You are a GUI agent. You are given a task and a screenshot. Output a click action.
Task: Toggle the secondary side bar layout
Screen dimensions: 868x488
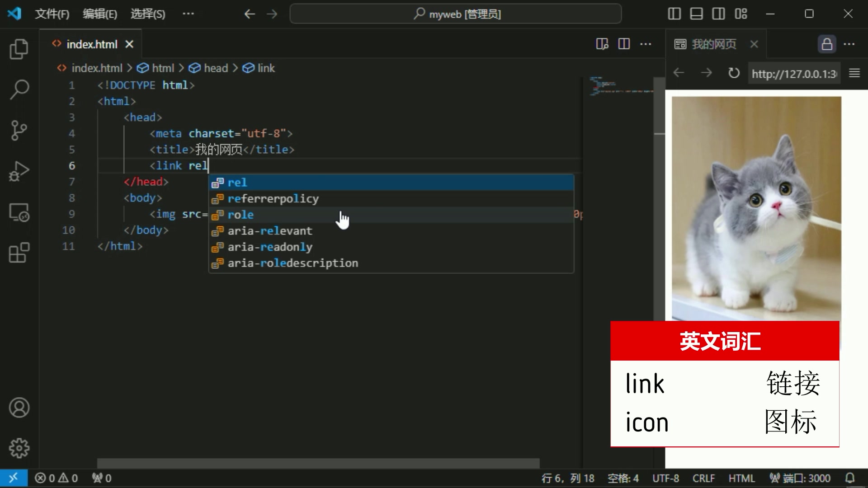[718, 14]
